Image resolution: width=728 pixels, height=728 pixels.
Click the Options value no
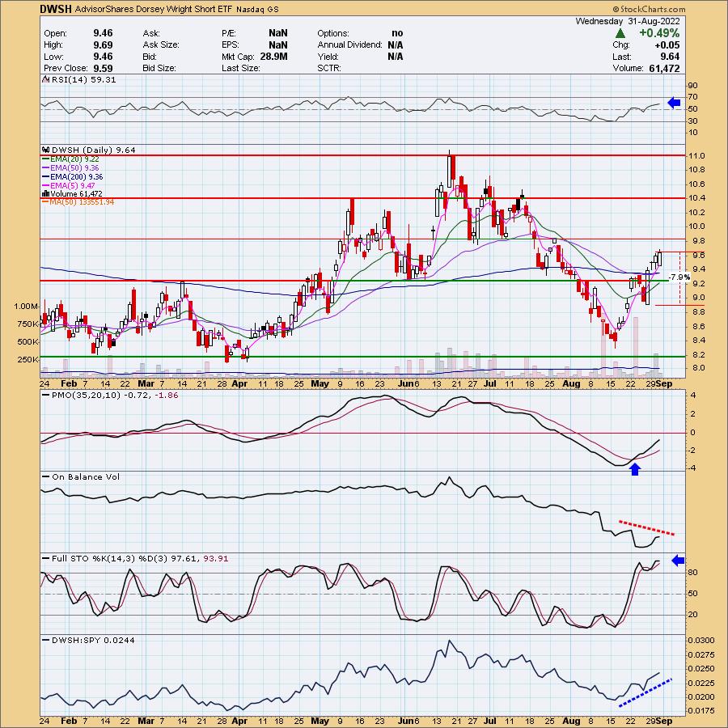397,33
